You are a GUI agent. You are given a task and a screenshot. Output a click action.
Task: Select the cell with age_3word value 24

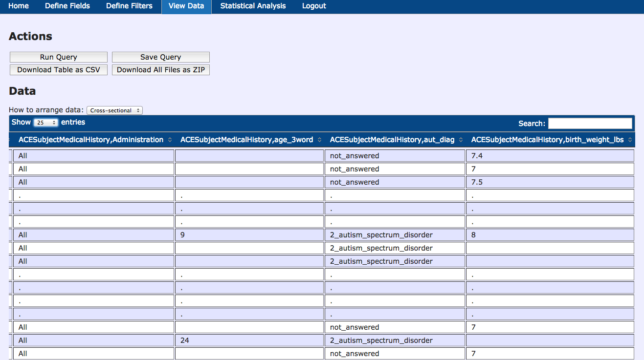[x=249, y=340]
